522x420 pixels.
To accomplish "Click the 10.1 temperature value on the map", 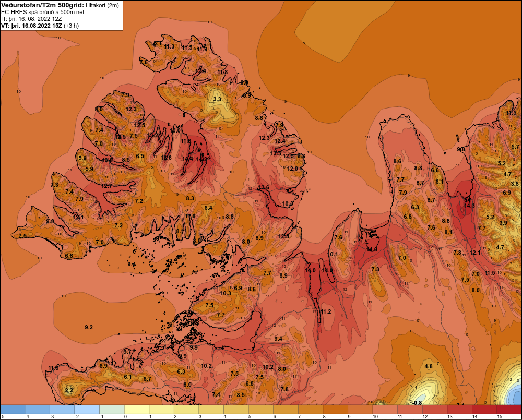I will (333, 254).
